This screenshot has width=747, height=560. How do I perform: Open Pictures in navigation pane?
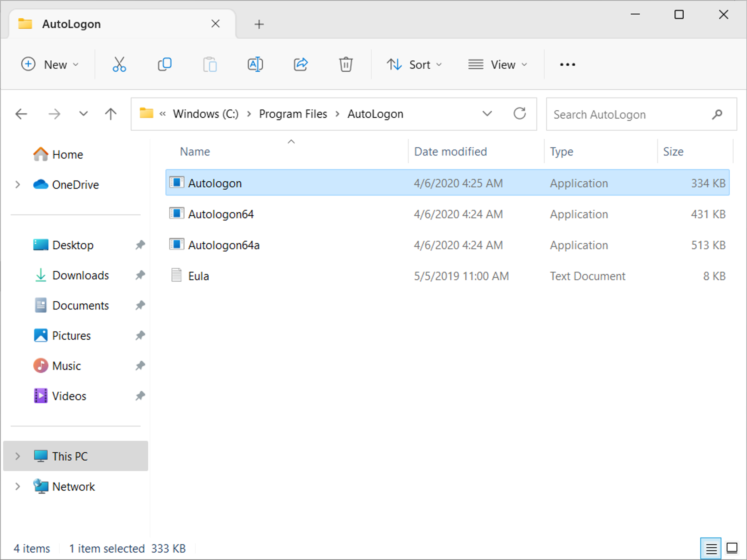coord(62,336)
